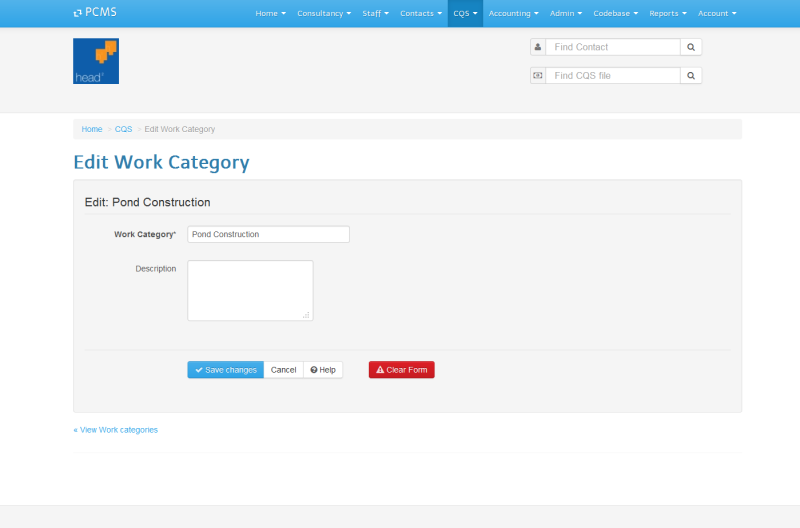Focus the Work Category text field
This screenshot has height=528, width=800.
pyautogui.click(x=268, y=234)
